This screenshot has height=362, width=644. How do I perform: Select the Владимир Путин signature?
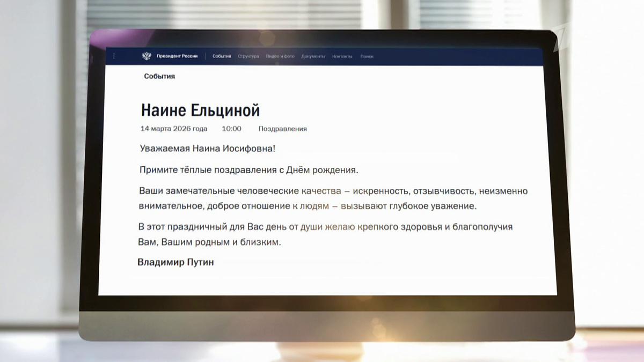coord(177,262)
